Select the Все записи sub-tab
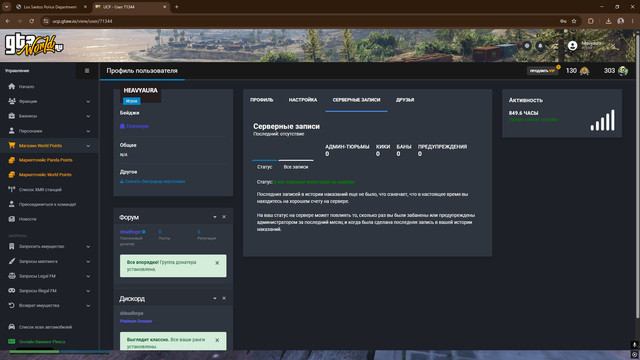The width and height of the screenshot is (640, 360). (x=296, y=167)
